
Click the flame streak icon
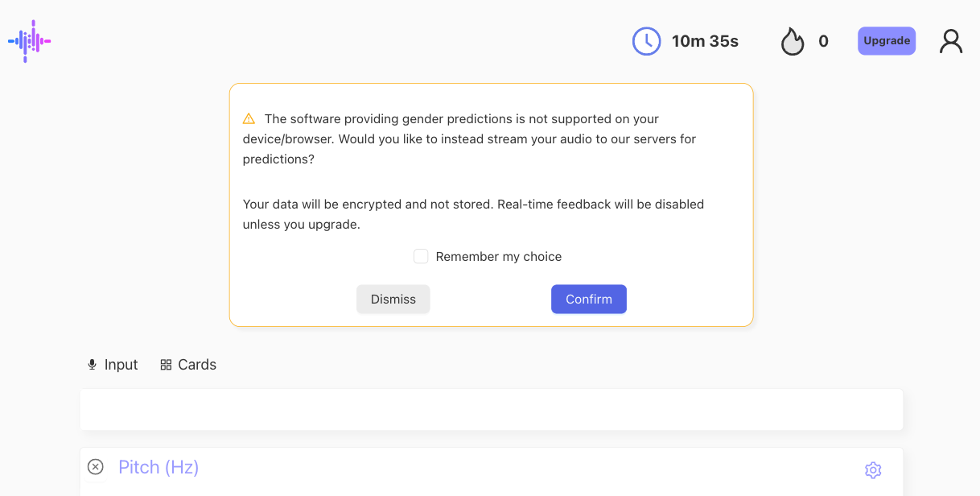point(793,41)
